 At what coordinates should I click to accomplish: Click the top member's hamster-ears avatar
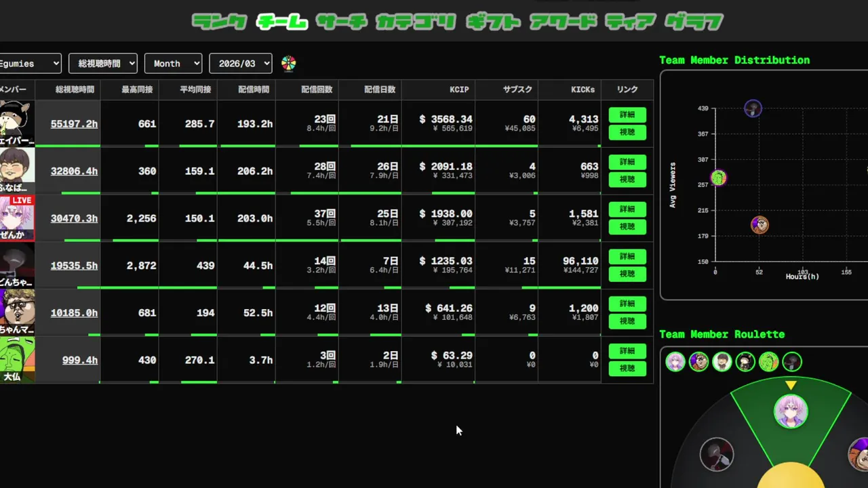16,123
